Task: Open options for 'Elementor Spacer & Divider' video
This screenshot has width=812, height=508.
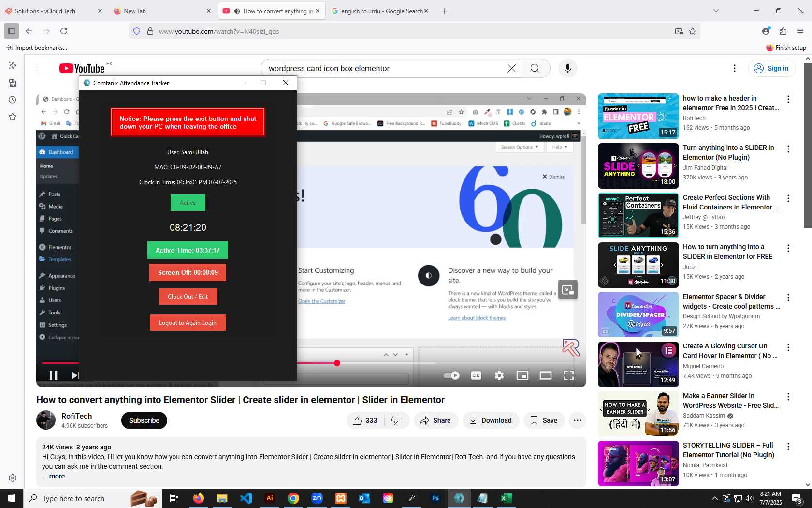Action: pyautogui.click(x=788, y=298)
